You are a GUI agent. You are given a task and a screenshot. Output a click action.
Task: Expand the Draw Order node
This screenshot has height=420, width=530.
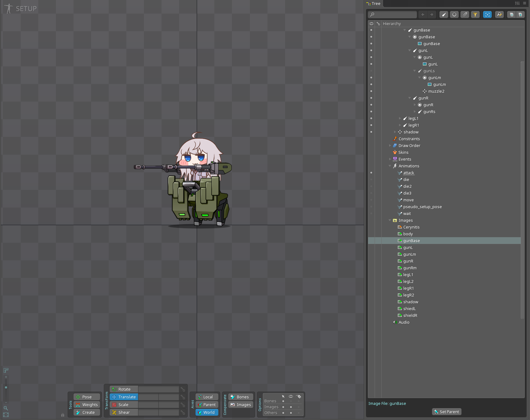coord(390,145)
